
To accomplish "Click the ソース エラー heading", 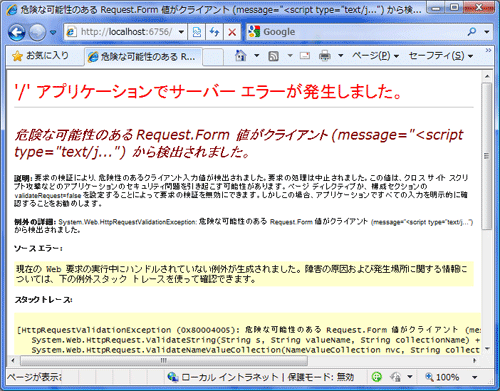I will pyautogui.click(x=38, y=248).
